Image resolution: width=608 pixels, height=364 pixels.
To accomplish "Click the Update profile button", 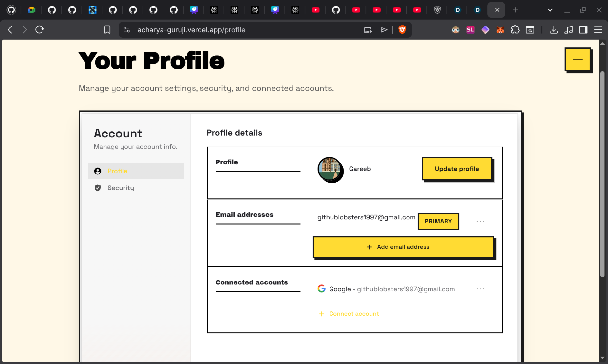I will coord(457,169).
